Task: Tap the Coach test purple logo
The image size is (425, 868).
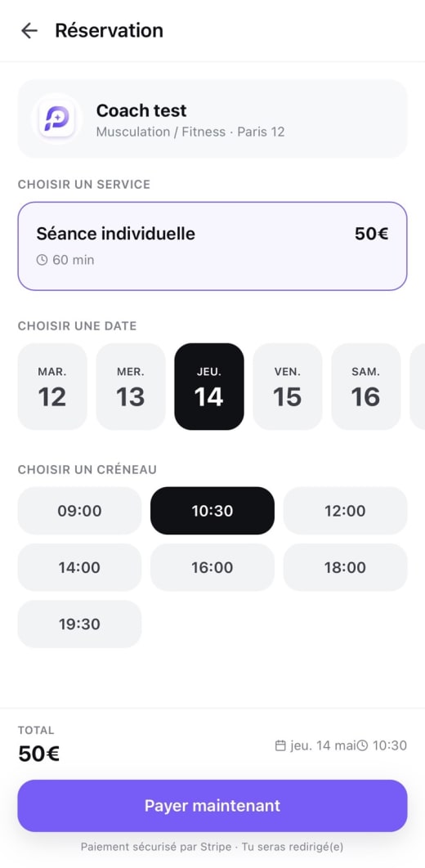Action: [x=56, y=119]
